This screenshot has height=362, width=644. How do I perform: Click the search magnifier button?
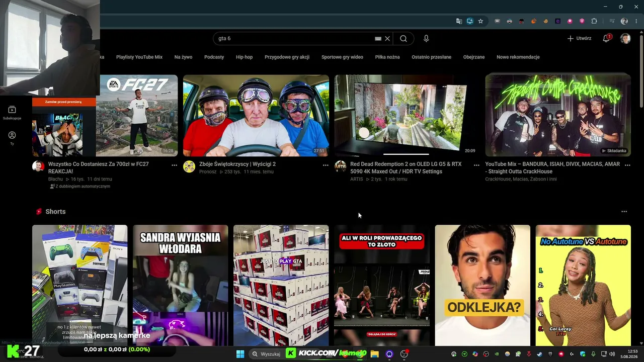coord(404,38)
